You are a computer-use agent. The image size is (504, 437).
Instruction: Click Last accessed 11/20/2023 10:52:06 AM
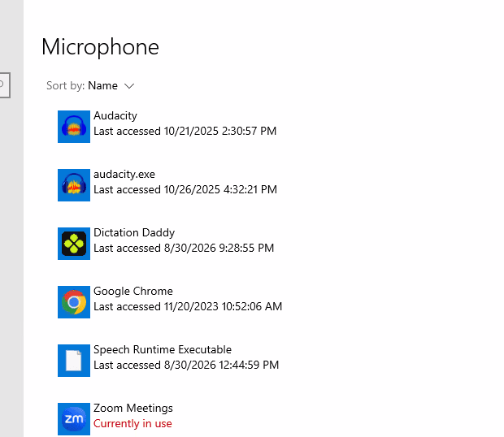[188, 306]
